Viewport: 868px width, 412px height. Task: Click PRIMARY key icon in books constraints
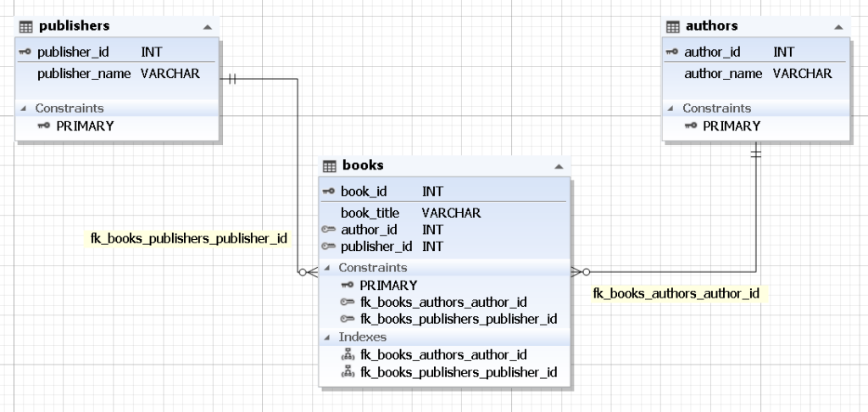tap(348, 285)
